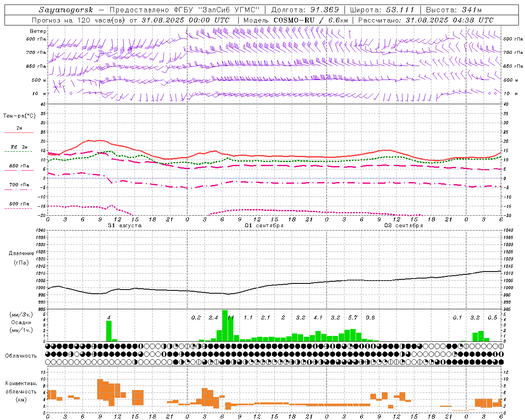Screen dimensions: 525x420
Task: Click the 850 гПа temperature legend entry
Action: click(x=19, y=166)
